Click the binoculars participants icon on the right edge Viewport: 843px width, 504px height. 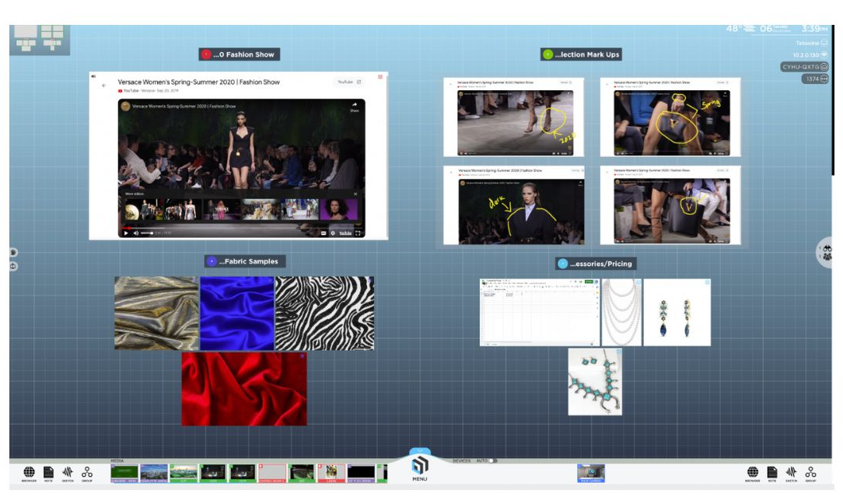click(x=827, y=248)
